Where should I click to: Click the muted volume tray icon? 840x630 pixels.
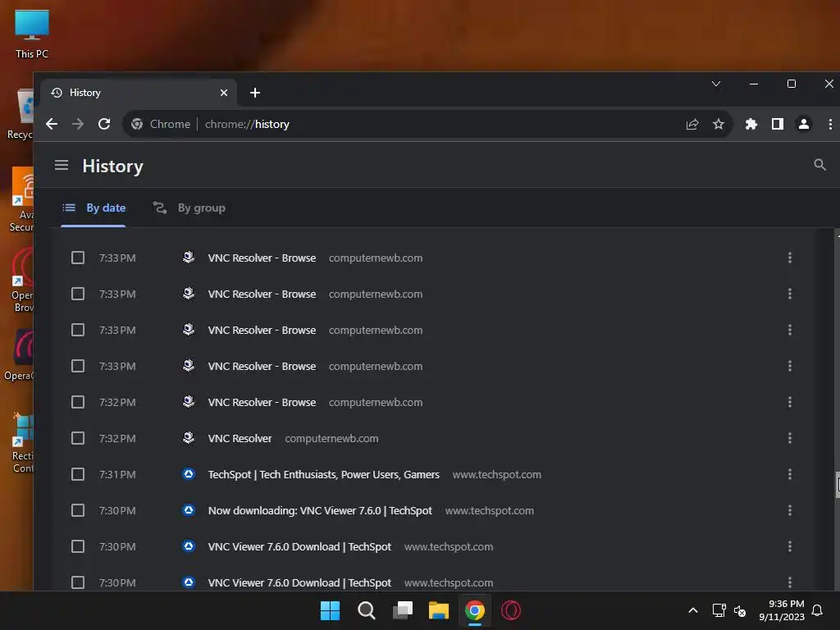pyautogui.click(x=740, y=610)
